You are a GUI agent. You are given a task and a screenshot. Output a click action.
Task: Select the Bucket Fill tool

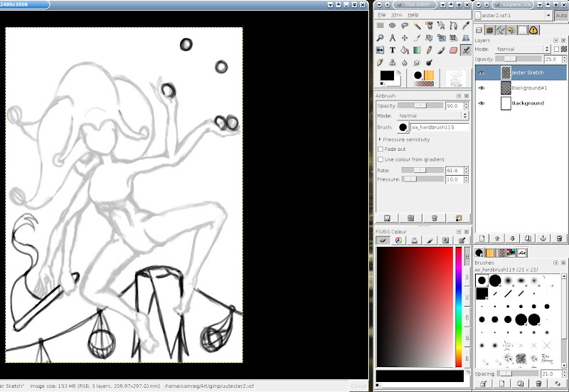click(405, 50)
